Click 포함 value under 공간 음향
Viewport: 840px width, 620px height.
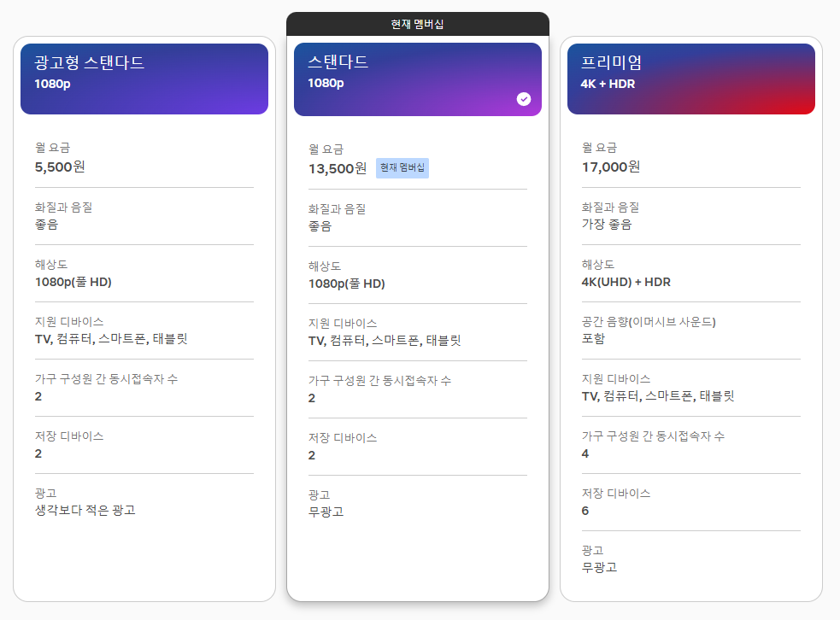[593, 339]
